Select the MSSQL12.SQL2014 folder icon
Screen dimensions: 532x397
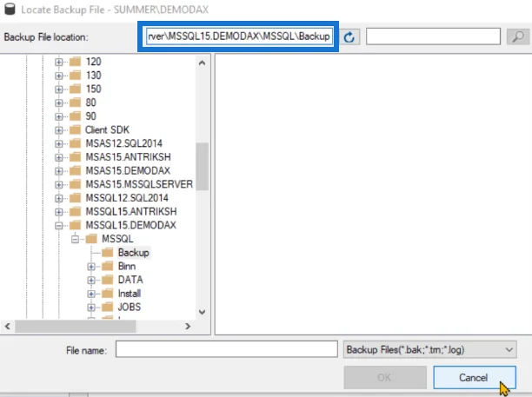[x=76, y=198]
